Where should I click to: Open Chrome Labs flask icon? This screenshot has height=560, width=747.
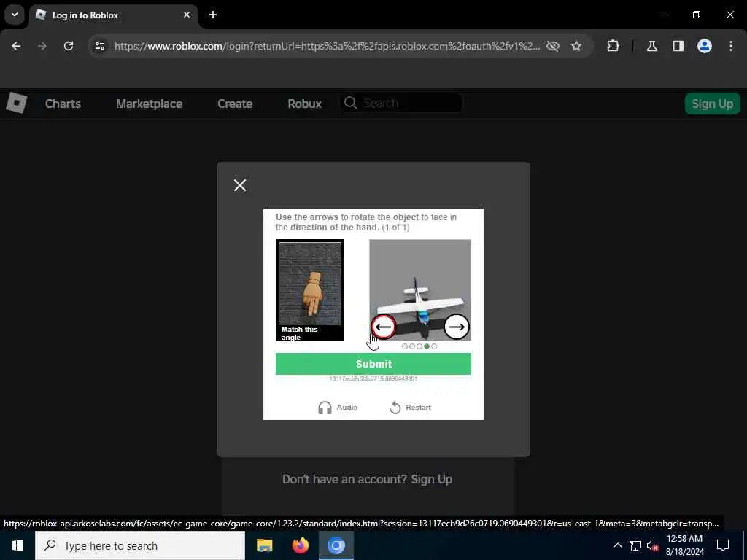click(652, 46)
